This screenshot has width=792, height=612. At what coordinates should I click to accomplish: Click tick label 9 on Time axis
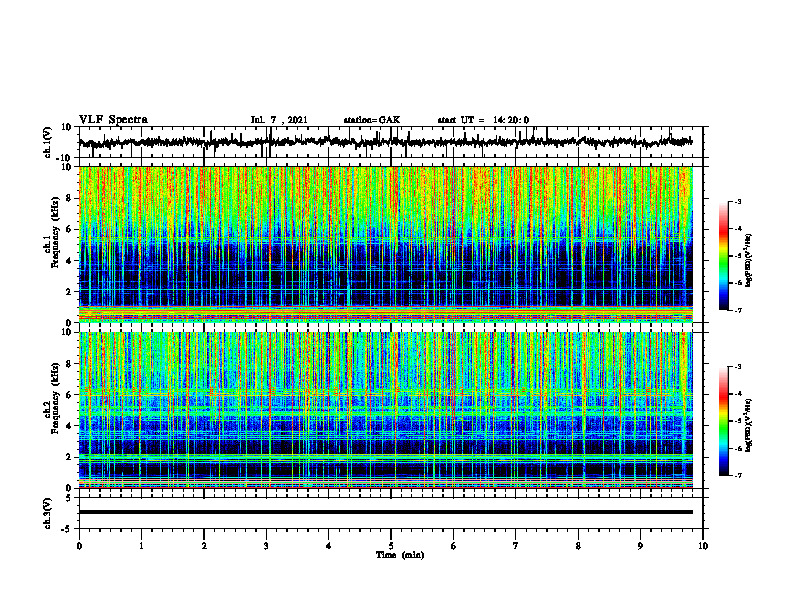point(640,546)
